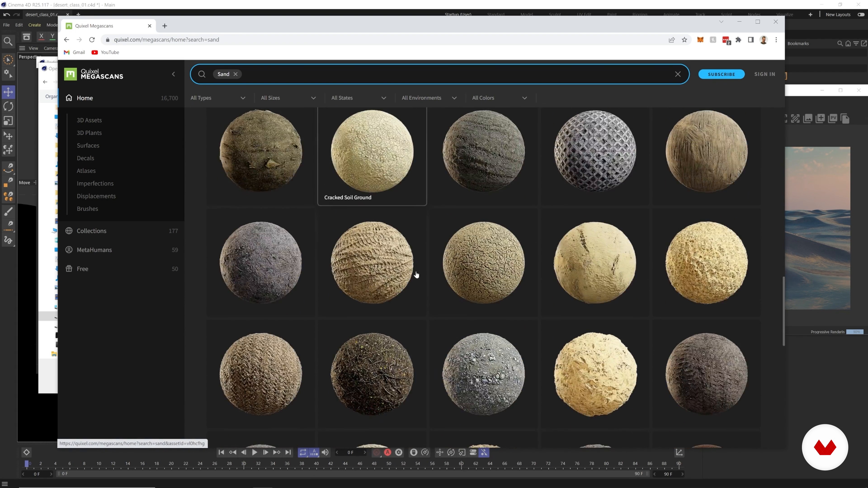Viewport: 868px width, 488px height.
Task: Select the Move tool in Cinema 4D
Action: pyautogui.click(x=8, y=92)
